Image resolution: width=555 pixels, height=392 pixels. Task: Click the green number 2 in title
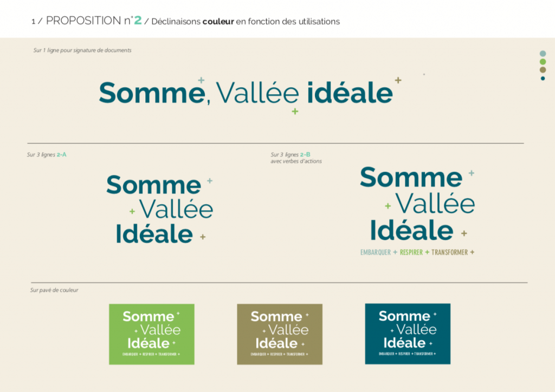click(138, 20)
